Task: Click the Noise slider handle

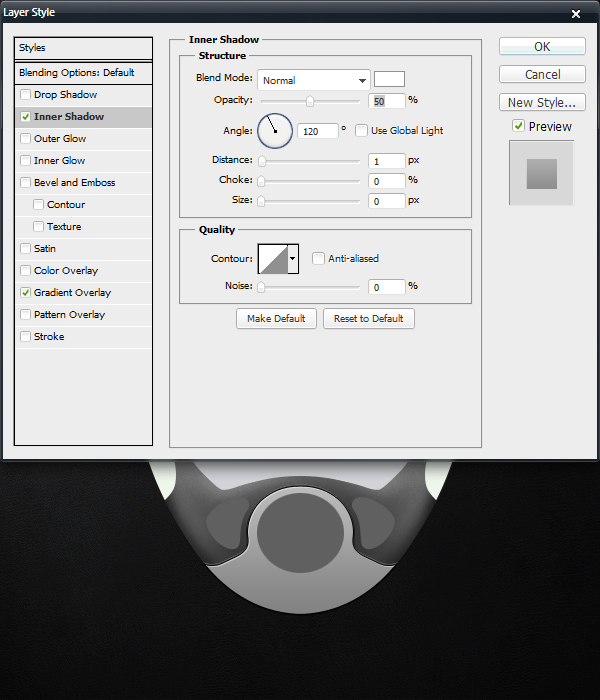Action: 261,287
